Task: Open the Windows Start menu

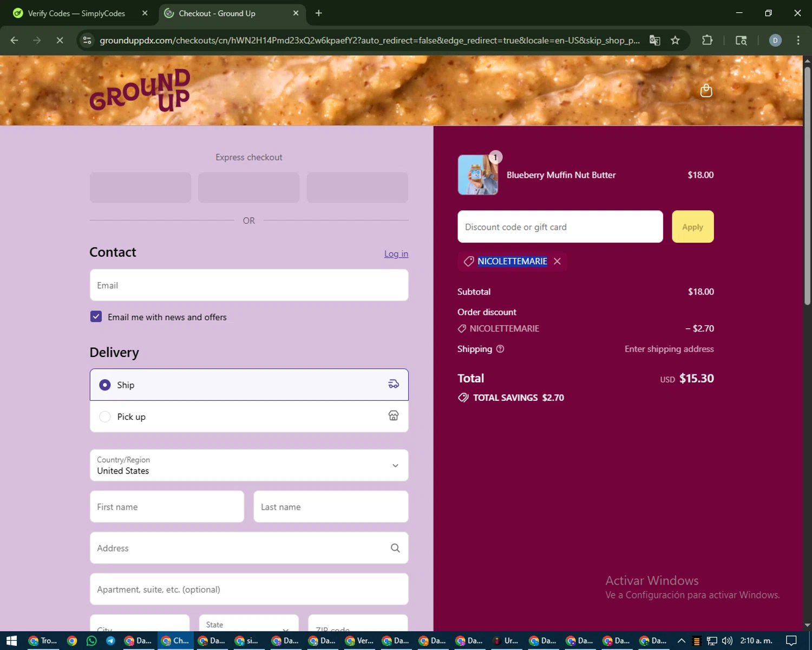Action: (11, 641)
